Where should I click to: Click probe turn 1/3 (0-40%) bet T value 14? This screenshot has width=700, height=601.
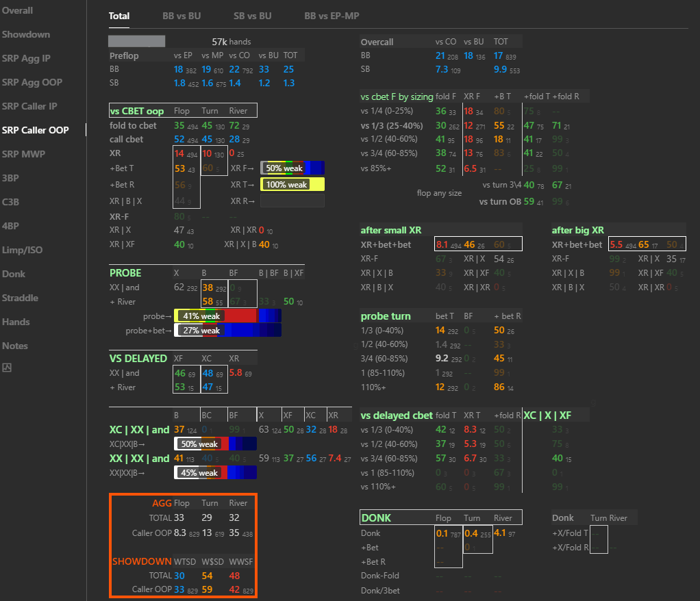click(x=440, y=330)
